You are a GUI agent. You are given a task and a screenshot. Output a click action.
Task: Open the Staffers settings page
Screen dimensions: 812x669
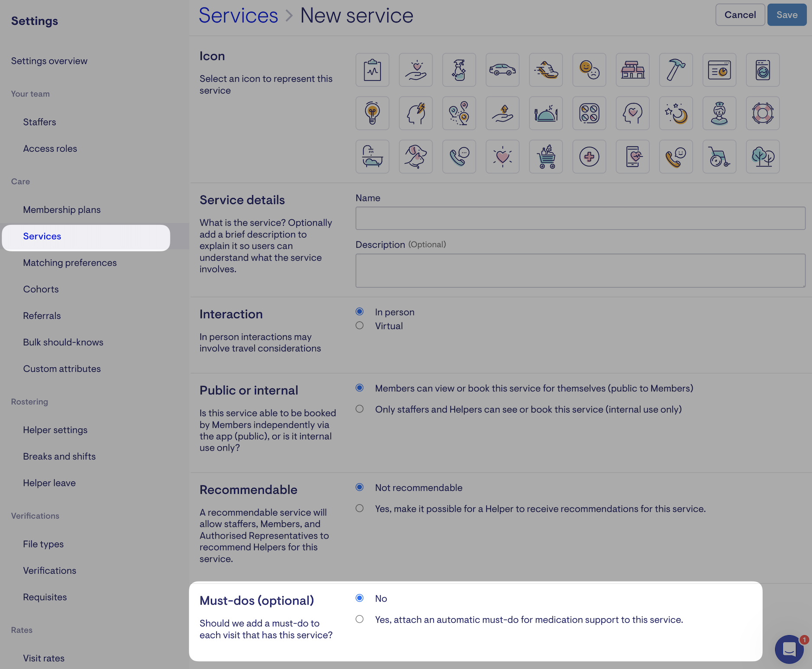click(x=39, y=122)
